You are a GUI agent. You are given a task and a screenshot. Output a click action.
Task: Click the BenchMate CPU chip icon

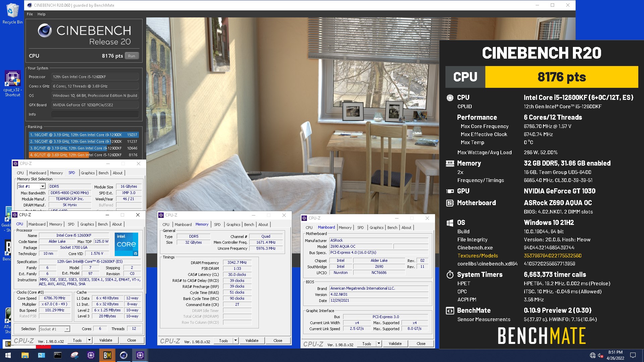(450, 98)
